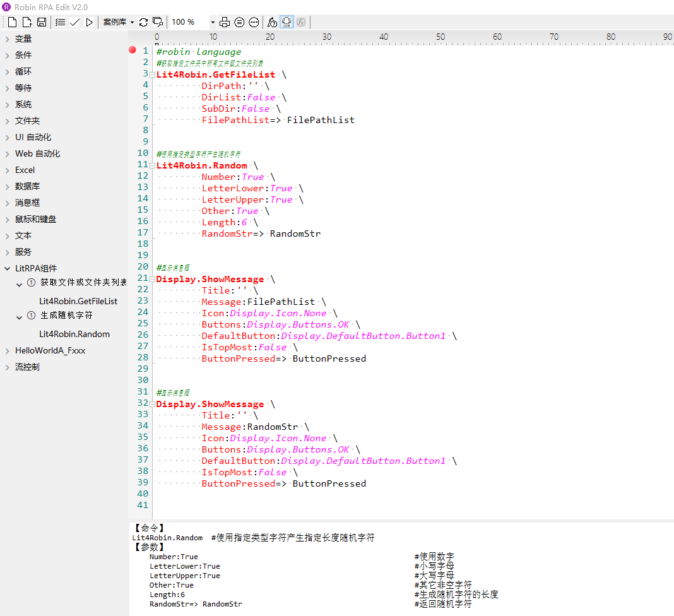Image resolution: width=674 pixels, height=616 pixels.
Task: Select the 文本 tree item
Action: click(x=23, y=235)
